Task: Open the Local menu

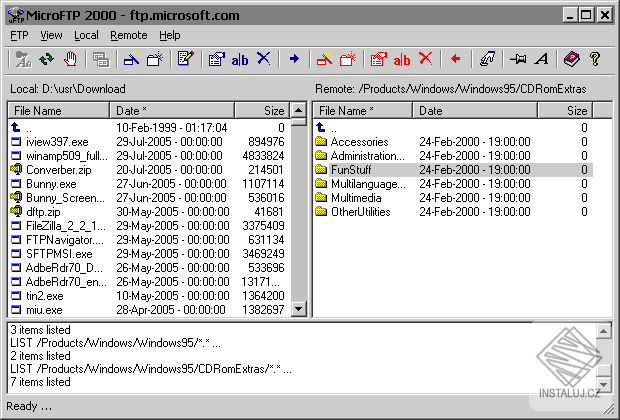Action: [x=86, y=35]
